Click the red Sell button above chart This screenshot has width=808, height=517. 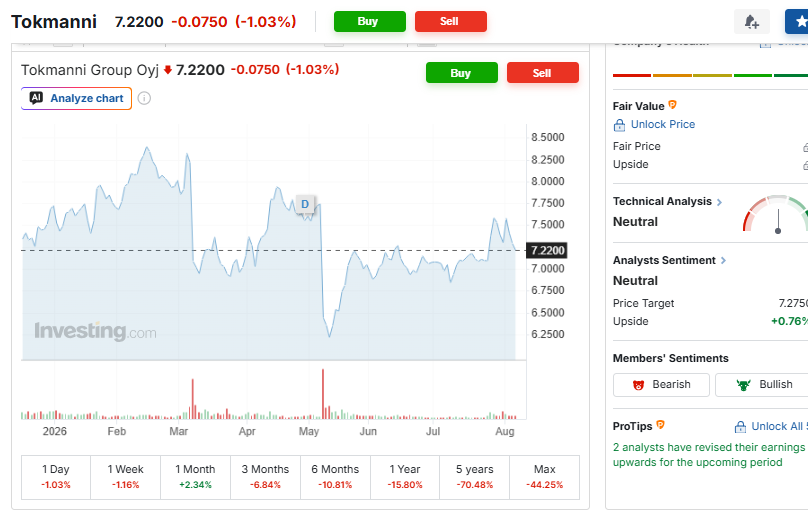pos(543,73)
